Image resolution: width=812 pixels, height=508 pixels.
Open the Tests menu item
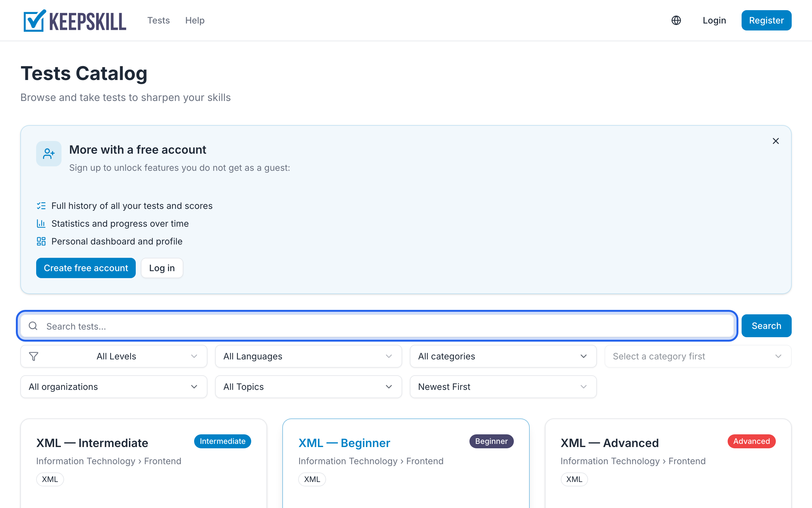point(158,21)
